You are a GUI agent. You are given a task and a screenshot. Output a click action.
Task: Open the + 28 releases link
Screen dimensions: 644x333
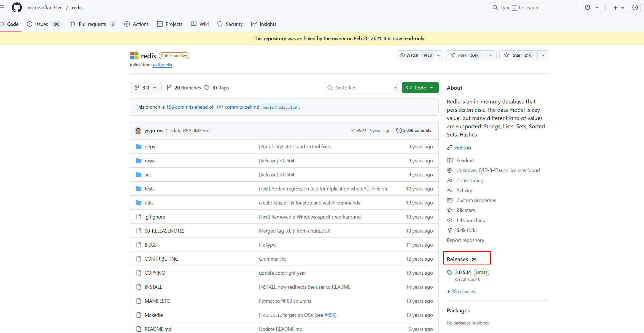[x=461, y=291]
